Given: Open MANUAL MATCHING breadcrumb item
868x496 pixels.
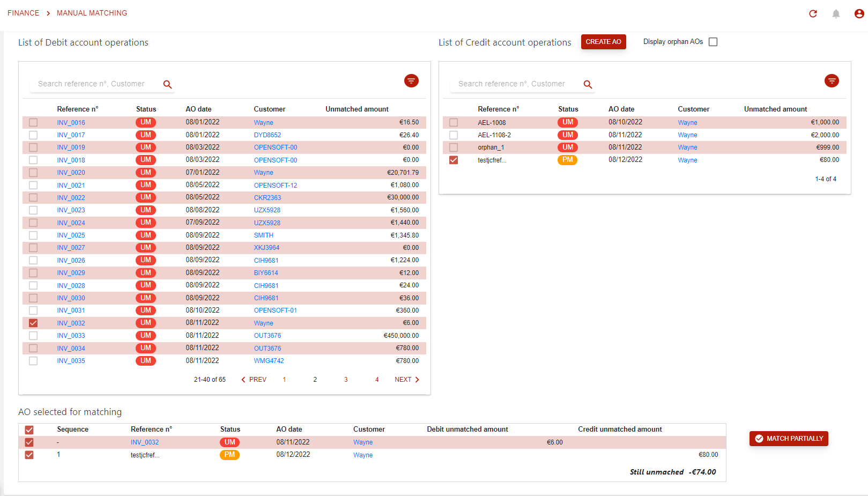Looking at the screenshot, I should click(x=92, y=13).
